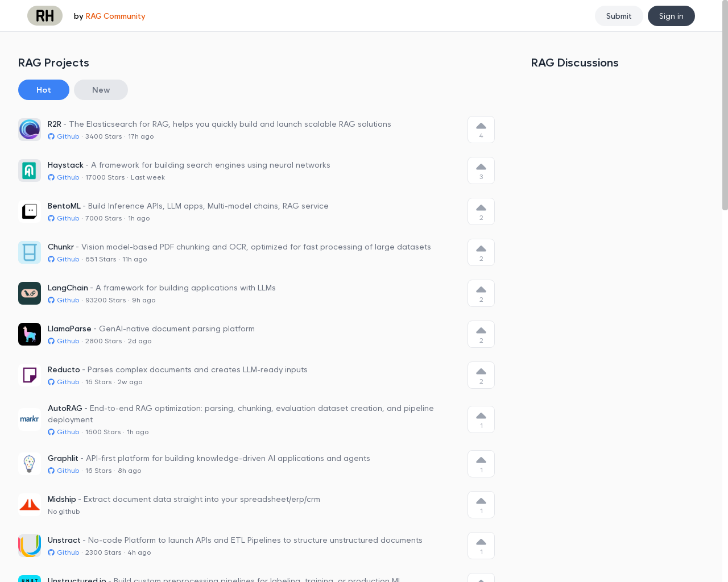Open the LlamaParse project title

(69, 329)
